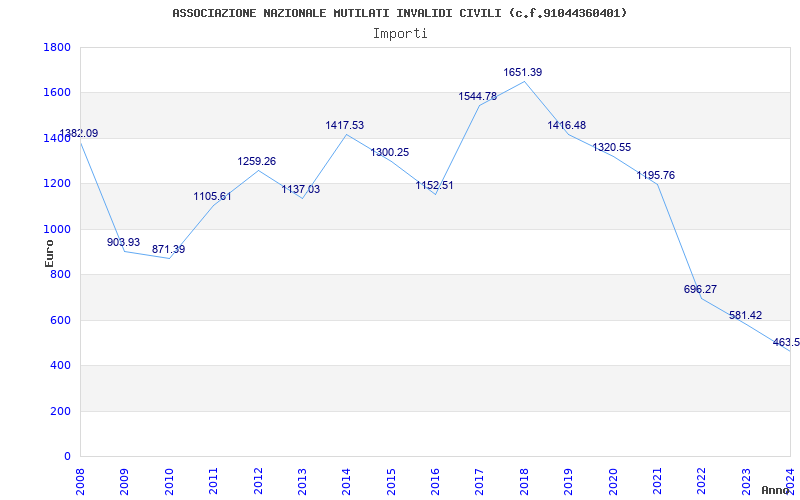Click the 2009 x-axis year label
Viewport: 800px width, 500px height.
pos(124,481)
